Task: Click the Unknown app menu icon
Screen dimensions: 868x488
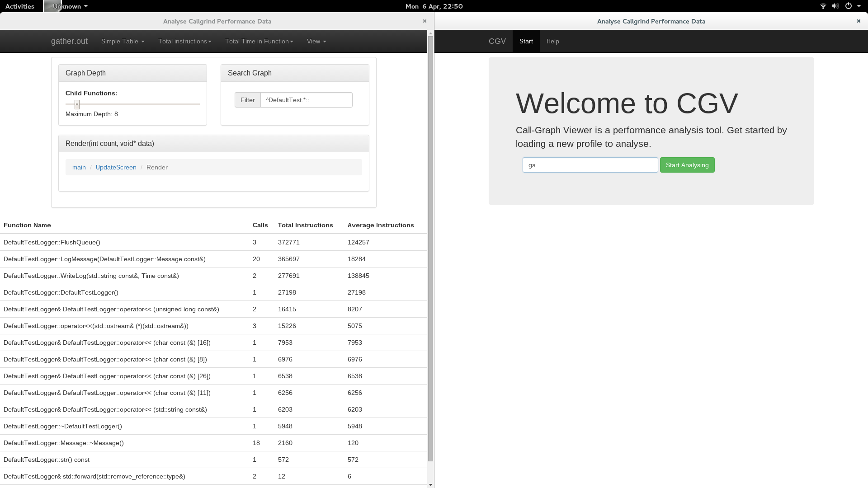Action: coord(52,6)
